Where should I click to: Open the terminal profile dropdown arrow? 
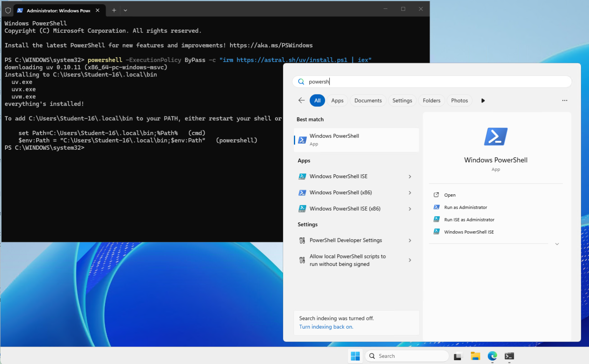[x=125, y=10]
